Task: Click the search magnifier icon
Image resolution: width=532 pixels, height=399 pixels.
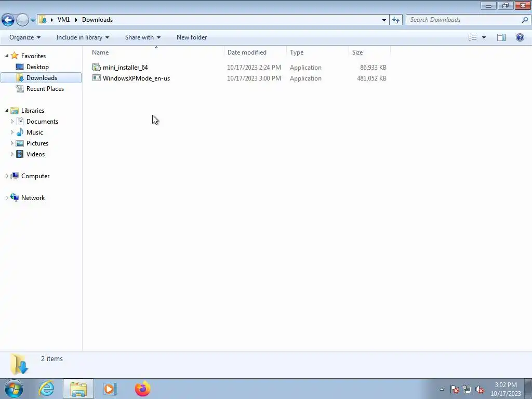Action: 525,20
